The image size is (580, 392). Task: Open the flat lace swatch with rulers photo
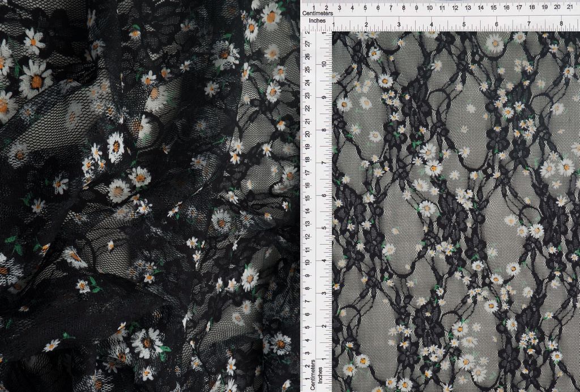tap(440, 196)
